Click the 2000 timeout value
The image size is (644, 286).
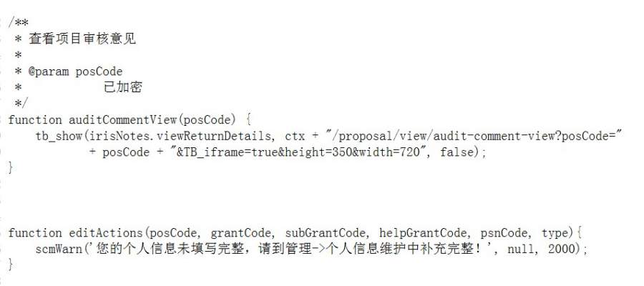pyautogui.click(x=562, y=250)
